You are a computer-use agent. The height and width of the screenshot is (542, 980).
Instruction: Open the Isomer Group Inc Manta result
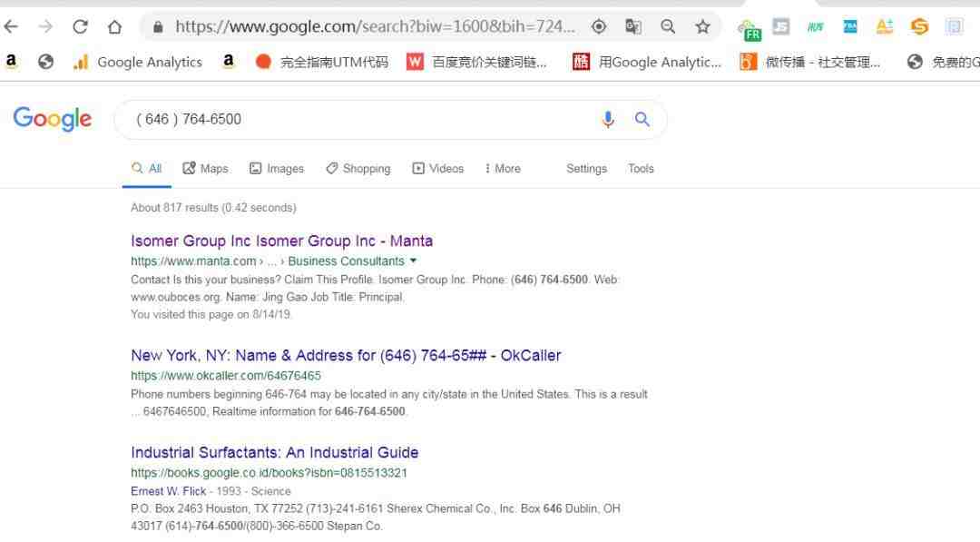(x=281, y=241)
